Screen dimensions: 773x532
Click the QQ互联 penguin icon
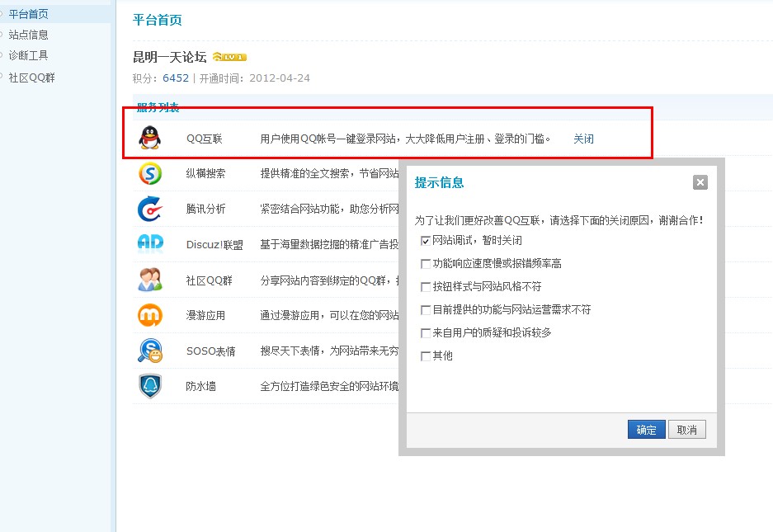[150, 138]
